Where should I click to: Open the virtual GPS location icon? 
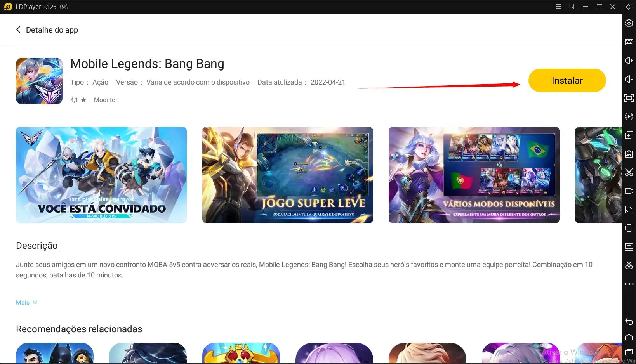pos(629,265)
